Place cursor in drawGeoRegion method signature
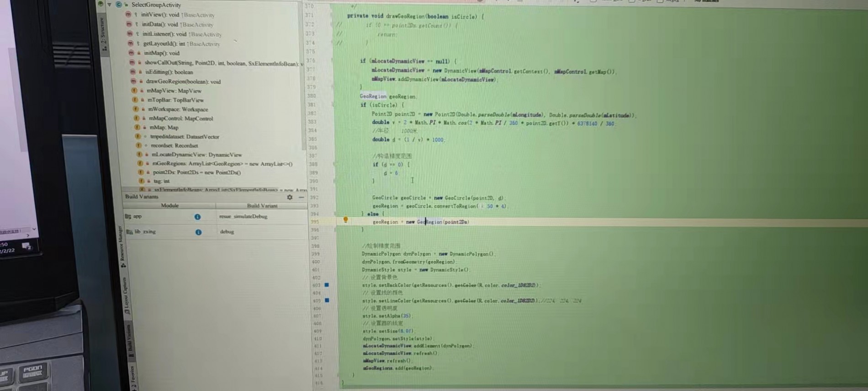This screenshot has width=868, height=391. (x=415, y=16)
